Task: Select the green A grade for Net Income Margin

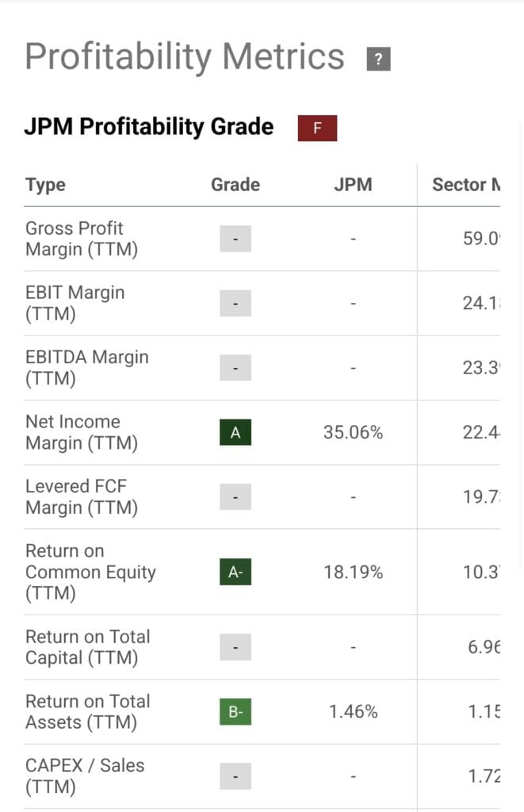Action: pos(235,432)
